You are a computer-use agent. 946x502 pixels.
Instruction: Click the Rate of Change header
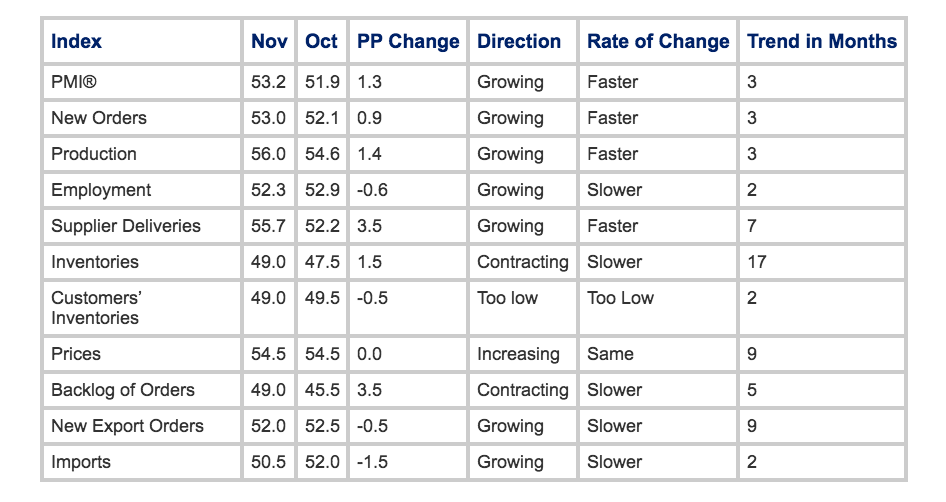click(658, 42)
